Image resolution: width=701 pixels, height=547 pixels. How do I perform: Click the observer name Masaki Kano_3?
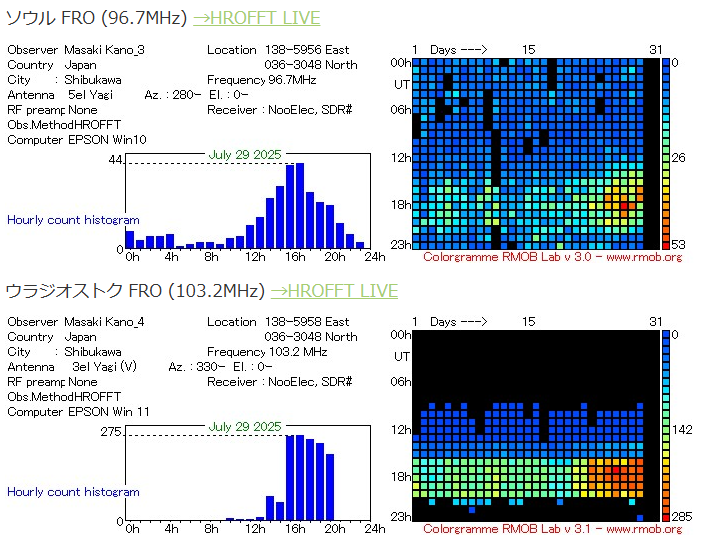[x=104, y=50]
